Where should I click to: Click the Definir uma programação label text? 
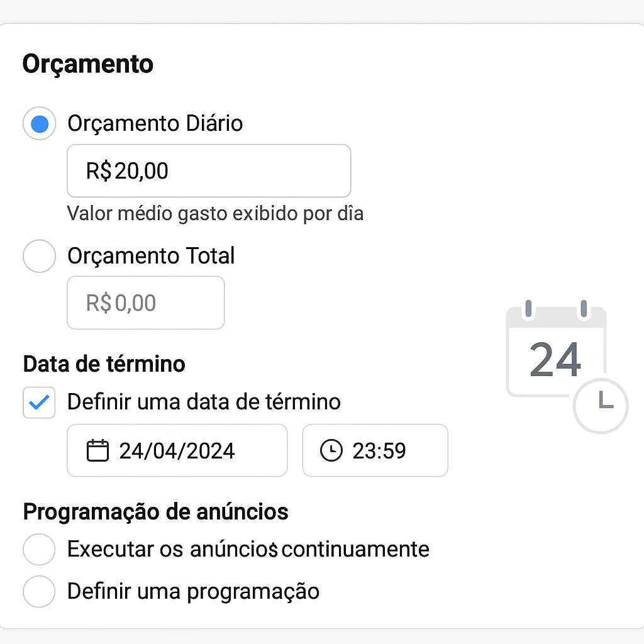point(194,592)
